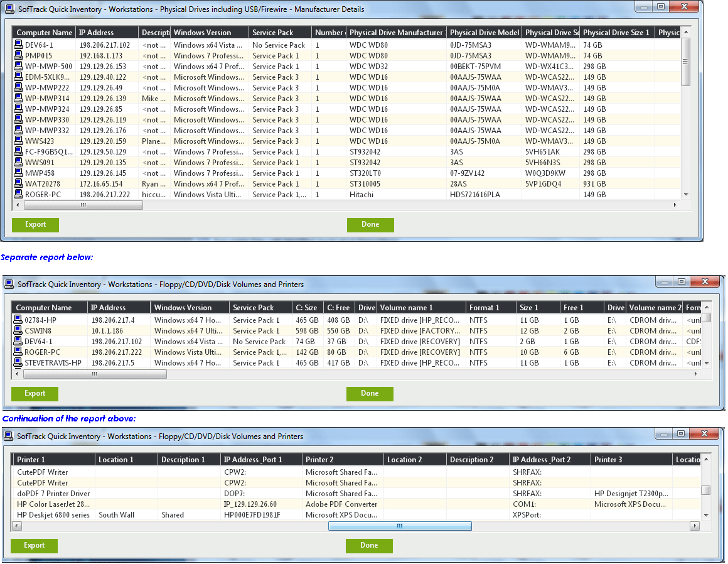The width and height of the screenshot is (728, 564).
Task: Click the computer icon next to WAT20278
Action: [x=19, y=184]
